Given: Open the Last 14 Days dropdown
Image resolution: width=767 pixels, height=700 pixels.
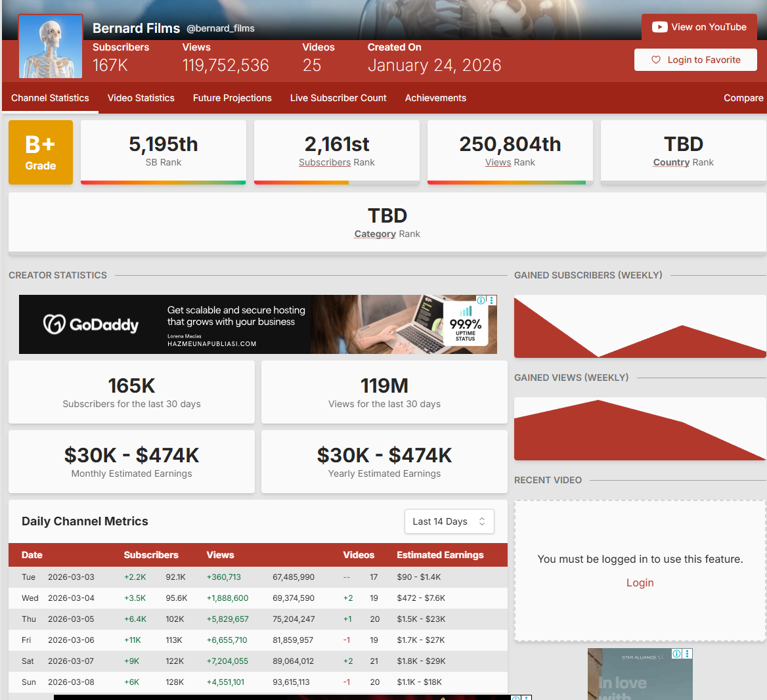Looking at the screenshot, I should click(449, 521).
